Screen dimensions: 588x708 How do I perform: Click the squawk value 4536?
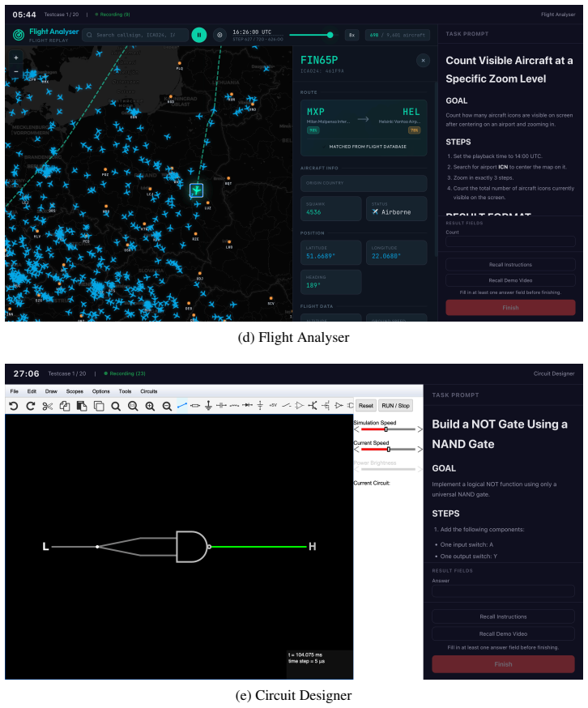point(313,212)
